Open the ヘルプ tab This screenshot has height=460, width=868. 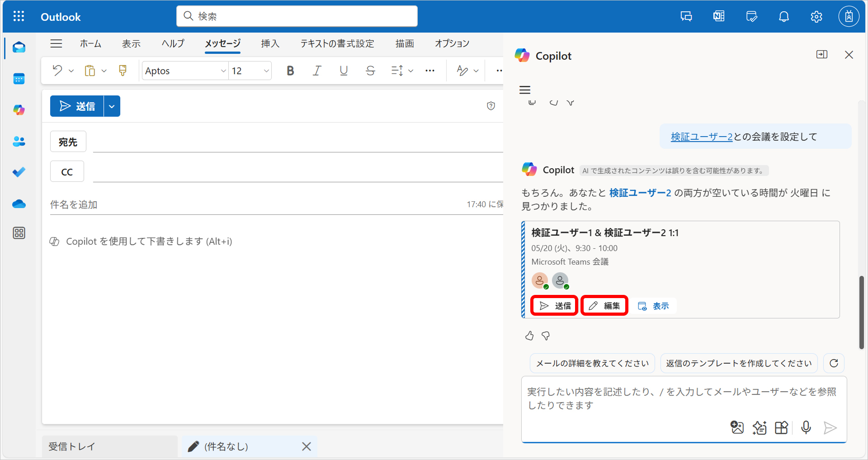173,43
